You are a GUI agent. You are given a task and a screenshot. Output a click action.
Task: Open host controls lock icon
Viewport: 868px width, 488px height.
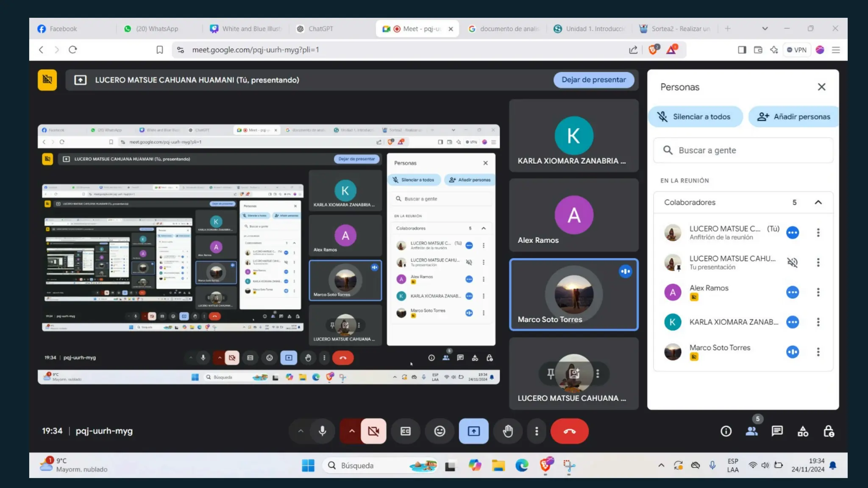829,431
